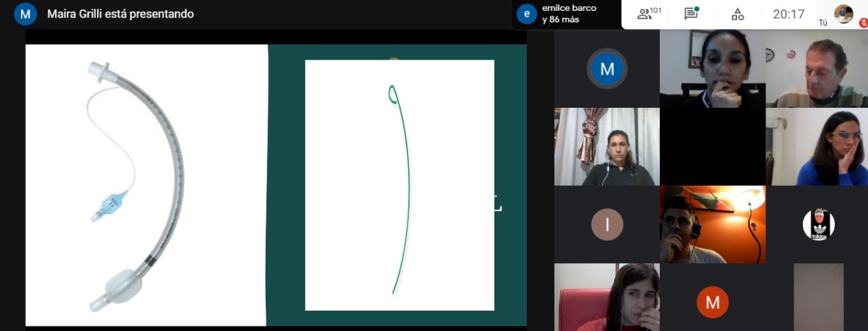Select the Adidas logo avatar tile
This screenshot has width=868, height=331.
click(818, 225)
